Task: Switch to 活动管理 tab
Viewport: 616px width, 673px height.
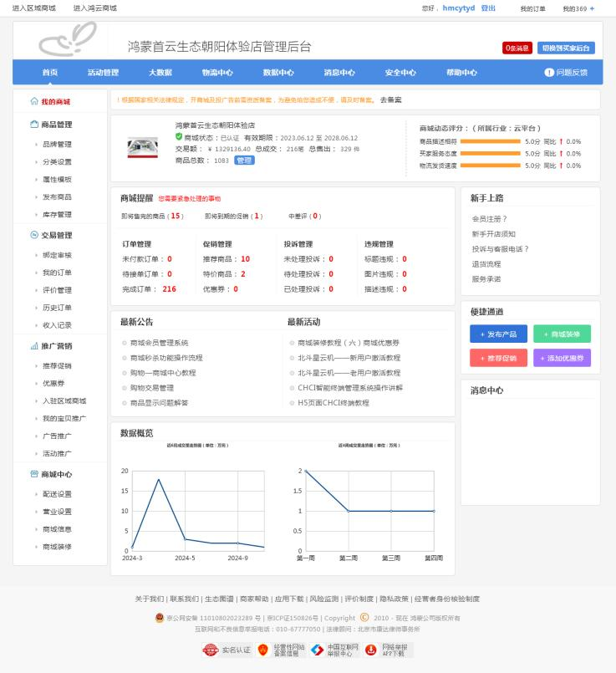Action: (x=104, y=72)
